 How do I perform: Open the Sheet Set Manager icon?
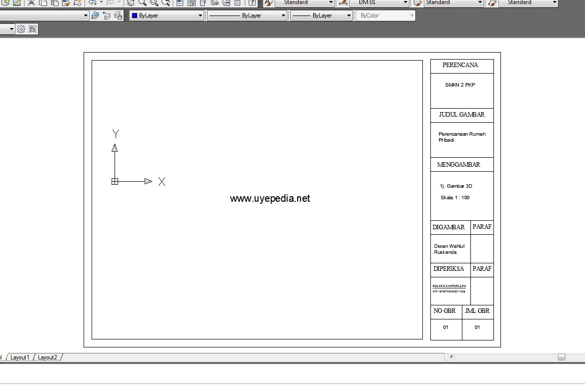click(215, 3)
